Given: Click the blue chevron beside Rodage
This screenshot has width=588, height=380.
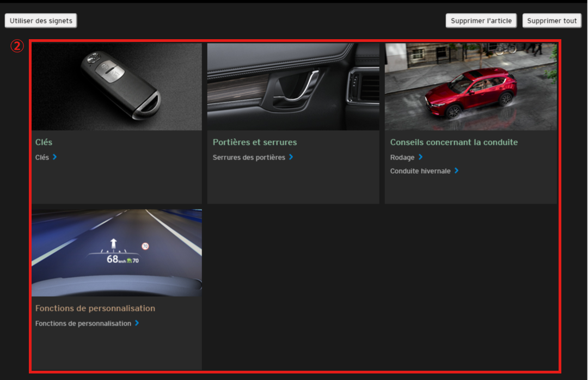Looking at the screenshot, I should [x=420, y=157].
